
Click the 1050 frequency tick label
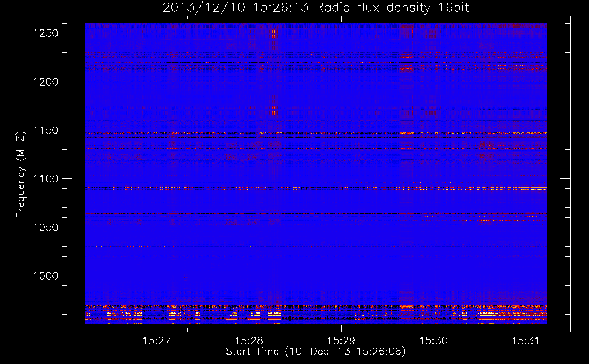(x=46, y=227)
